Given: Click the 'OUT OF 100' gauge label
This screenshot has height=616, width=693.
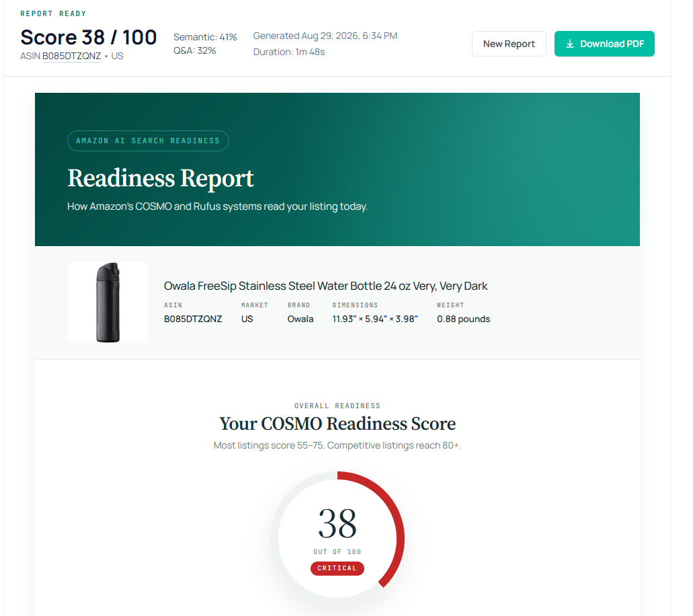Looking at the screenshot, I should pyautogui.click(x=337, y=552).
